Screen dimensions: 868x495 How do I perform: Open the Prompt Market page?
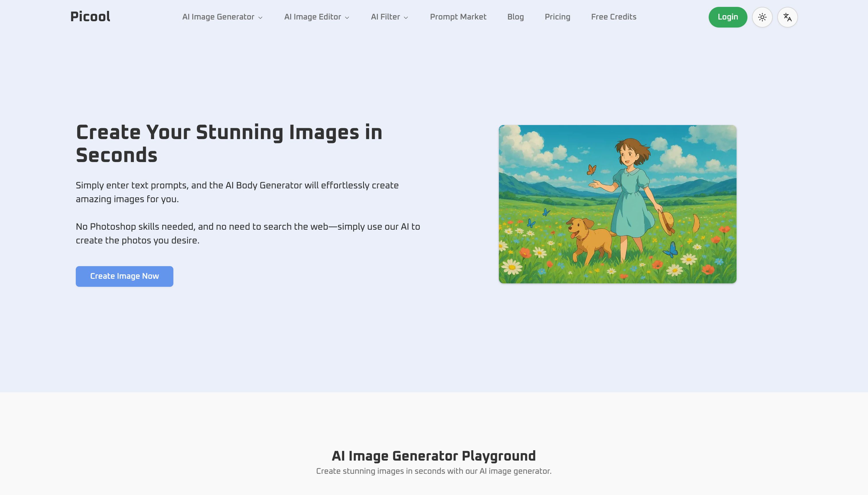[458, 17]
